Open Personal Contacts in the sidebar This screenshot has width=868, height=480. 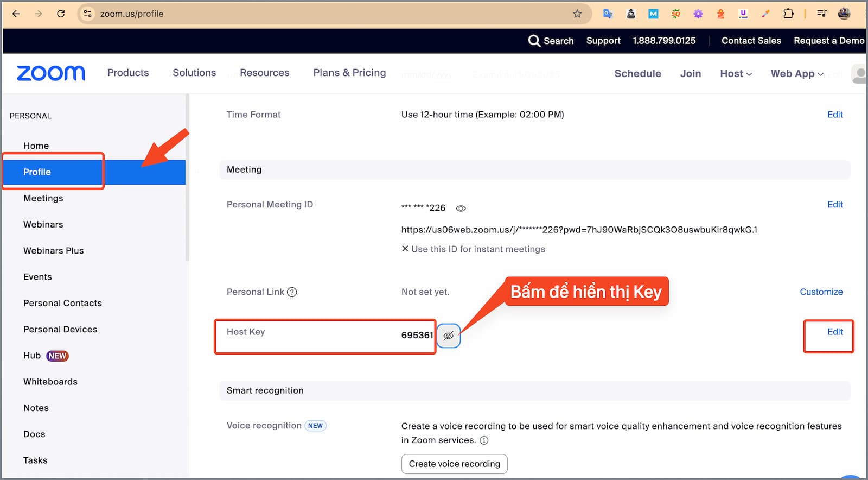click(62, 303)
